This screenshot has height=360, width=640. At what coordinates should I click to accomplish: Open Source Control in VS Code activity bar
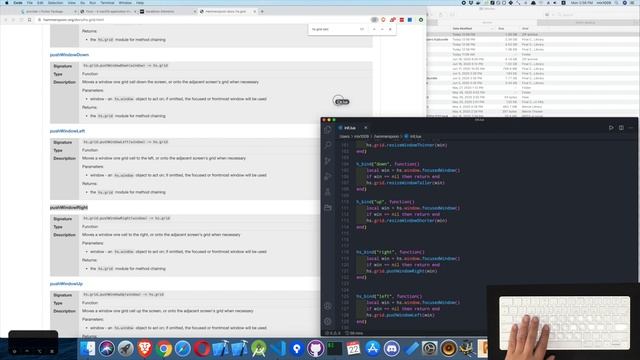[328, 160]
